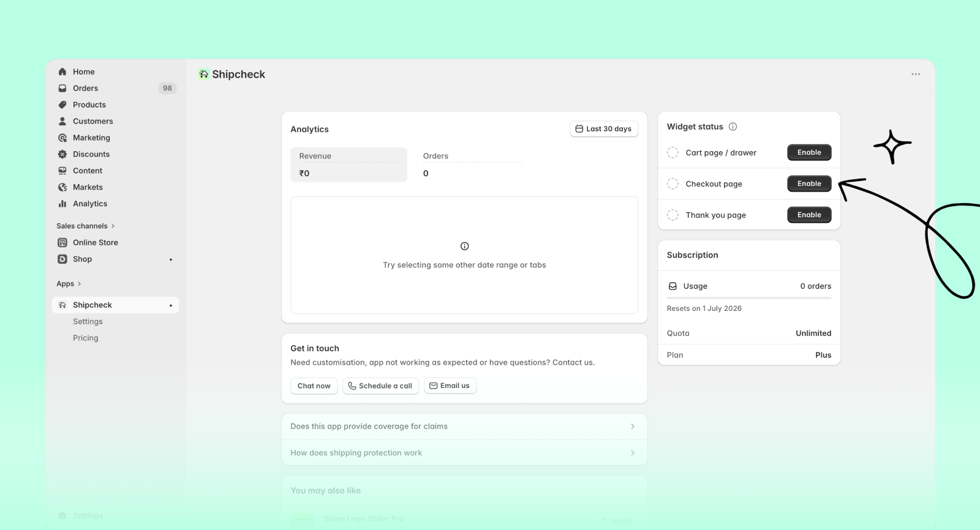980x530 pixels.
Task: Click the Usage progress bar
Action: 749,298
